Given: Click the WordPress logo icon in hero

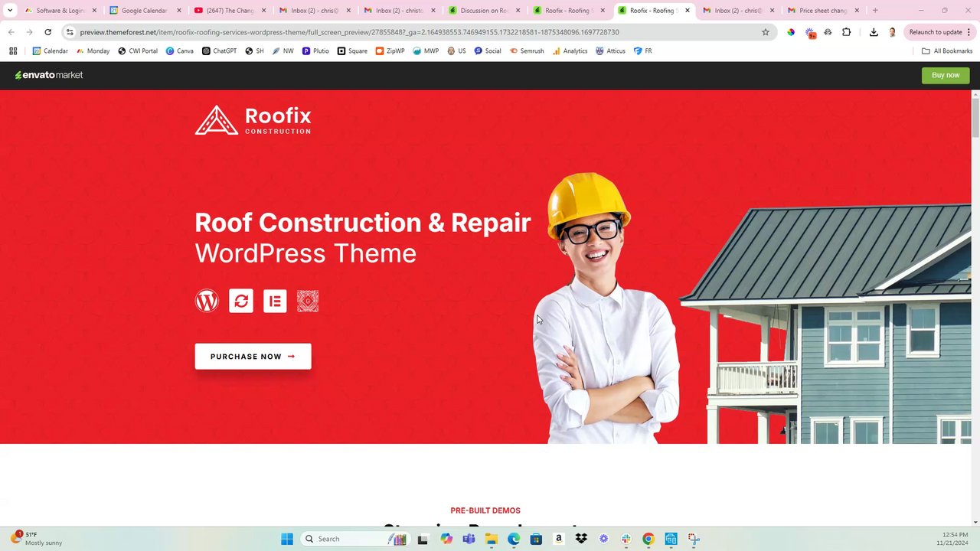Looking at the screenshot, I should 207,301.
